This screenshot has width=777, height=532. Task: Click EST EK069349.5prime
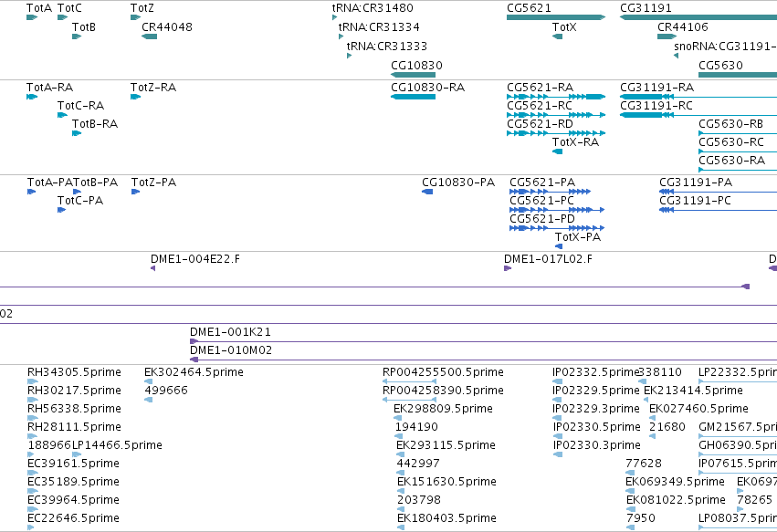click(630, 491)
